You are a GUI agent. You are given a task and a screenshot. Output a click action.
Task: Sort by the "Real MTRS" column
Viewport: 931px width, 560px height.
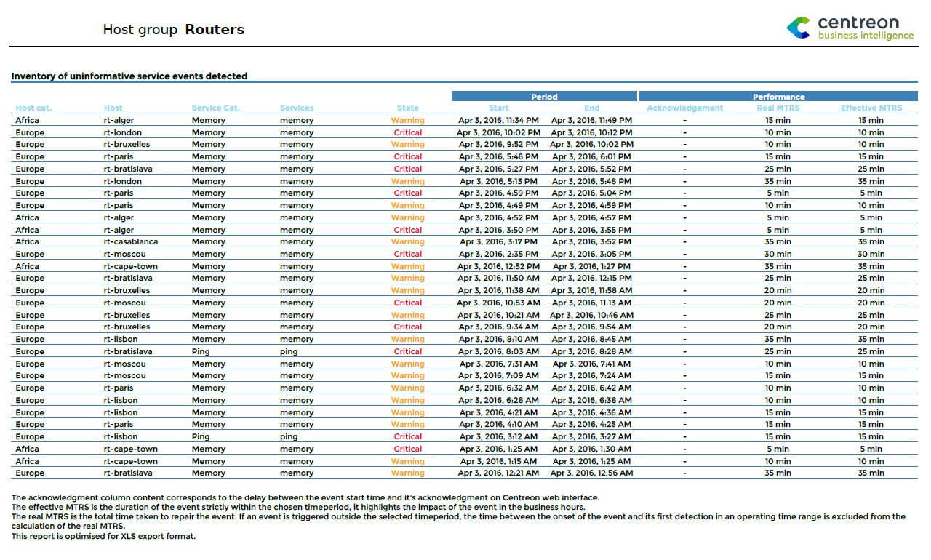(x=778, y=108)
